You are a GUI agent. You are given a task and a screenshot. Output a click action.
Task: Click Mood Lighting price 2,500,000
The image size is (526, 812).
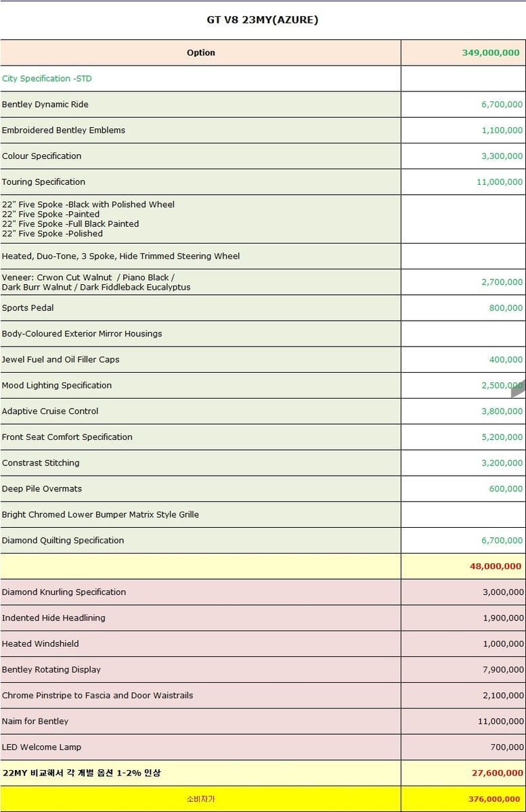[502, 386]
